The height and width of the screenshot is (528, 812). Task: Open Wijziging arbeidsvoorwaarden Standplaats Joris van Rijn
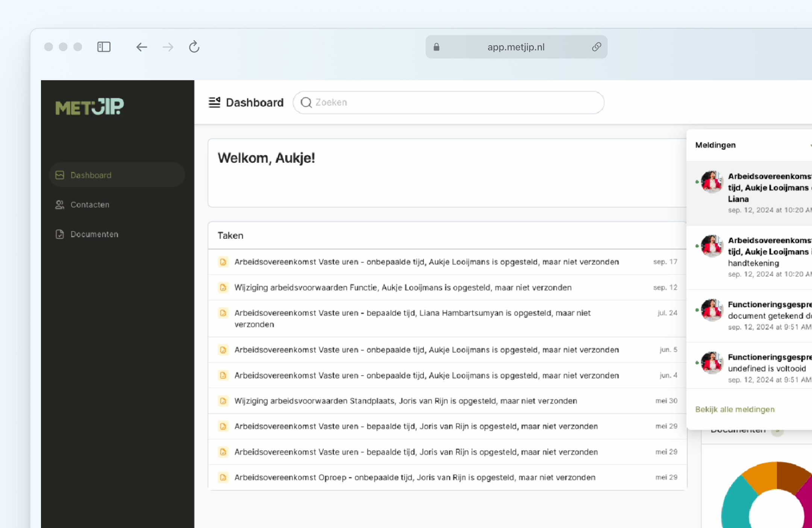[447, 401]
